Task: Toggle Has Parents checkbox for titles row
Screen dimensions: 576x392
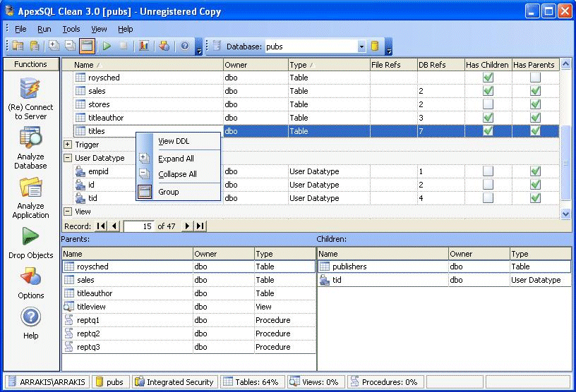Action: tap(535, 131)
